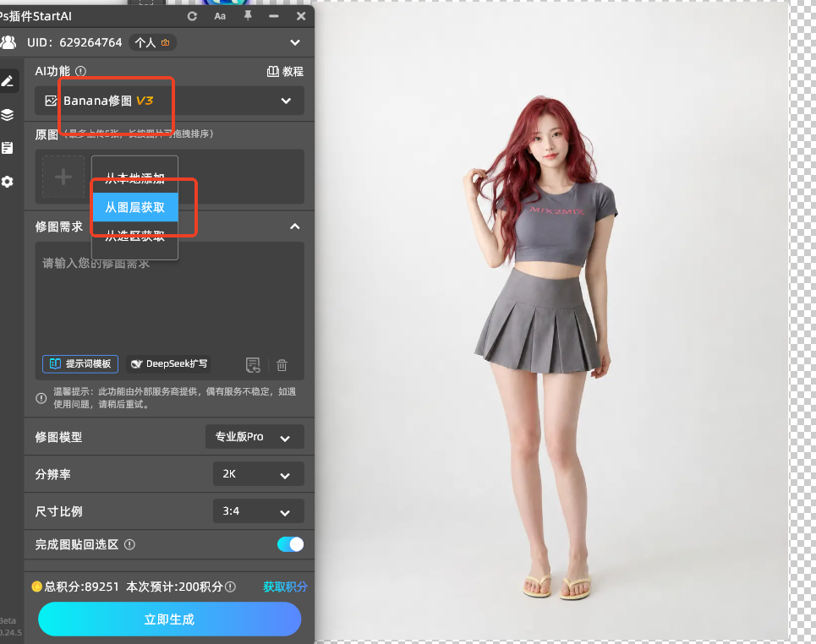This screenshot has height=644, width=816.
Task: Click the DeepSeek扩写 button
Action: point(169,363)
